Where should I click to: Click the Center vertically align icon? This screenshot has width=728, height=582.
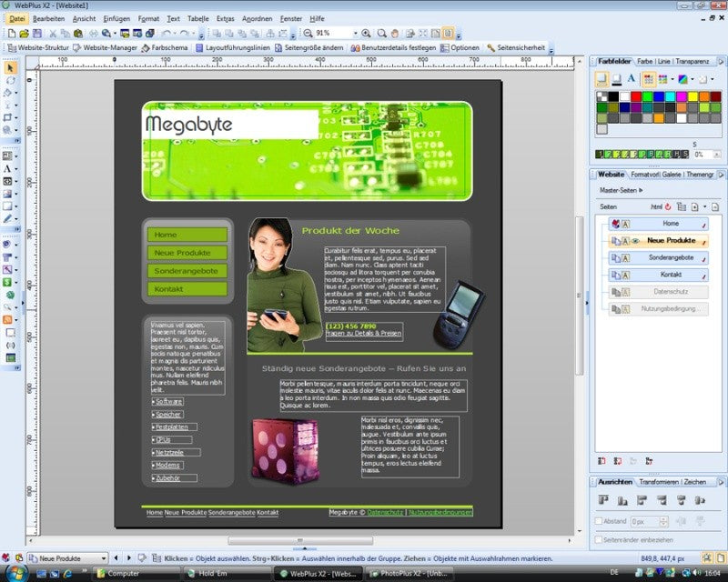click(x=700, y=500)
